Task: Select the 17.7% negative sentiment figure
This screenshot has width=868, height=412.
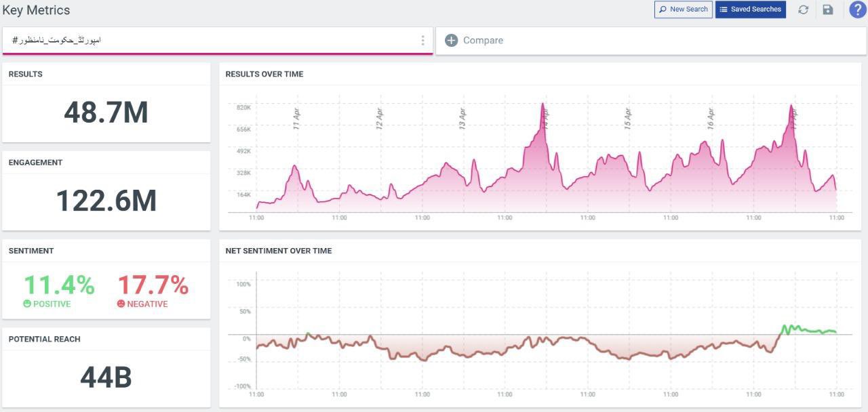Action: point(153,285)
